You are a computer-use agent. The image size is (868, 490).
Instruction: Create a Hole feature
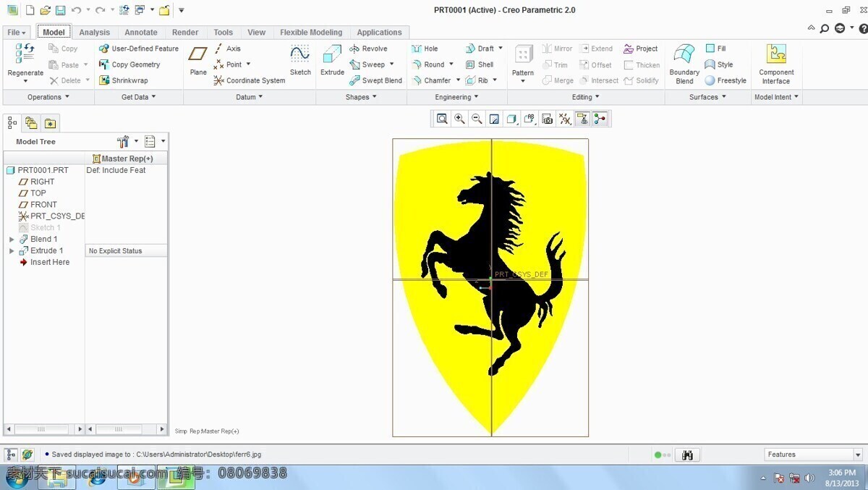(425, 48)
